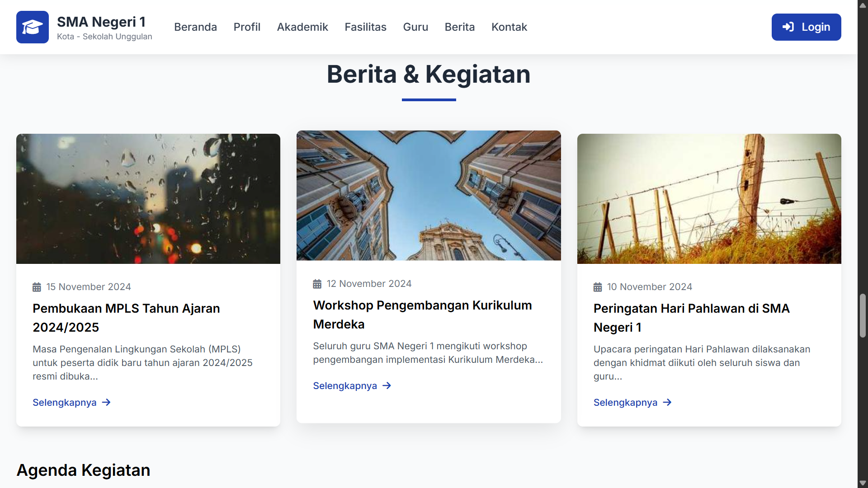Select Guru in the navigation bar
Viewport: 868px width, 488px height.
click(x=415, y=27)
